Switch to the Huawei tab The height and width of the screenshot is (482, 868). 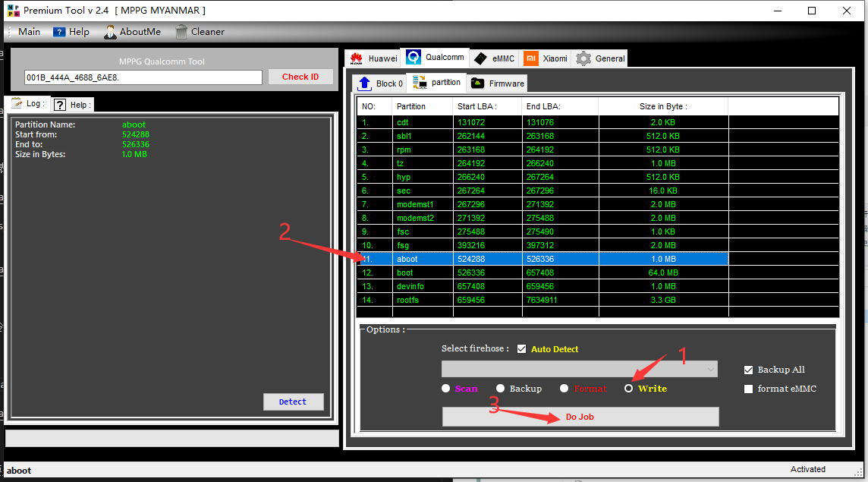pyautogui.click(x=373, y=58)
